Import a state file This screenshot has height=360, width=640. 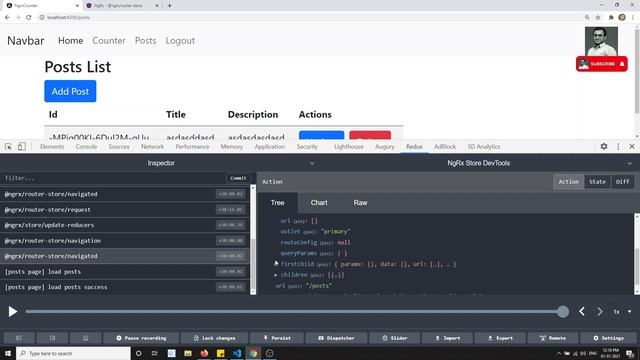tap(448, 338)
